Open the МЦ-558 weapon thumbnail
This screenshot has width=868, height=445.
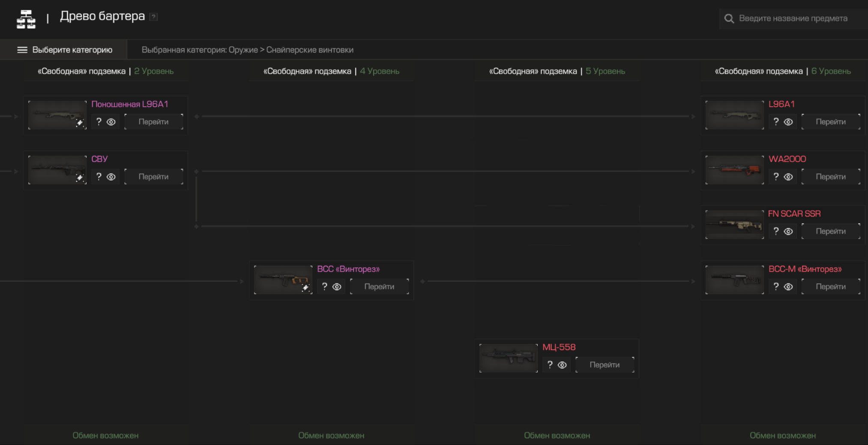(509, 358)
